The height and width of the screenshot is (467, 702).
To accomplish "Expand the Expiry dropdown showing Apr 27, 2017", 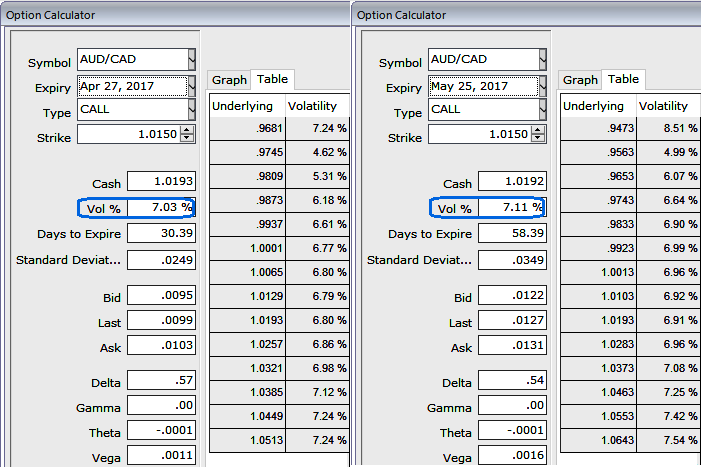I will click(191, 86).
